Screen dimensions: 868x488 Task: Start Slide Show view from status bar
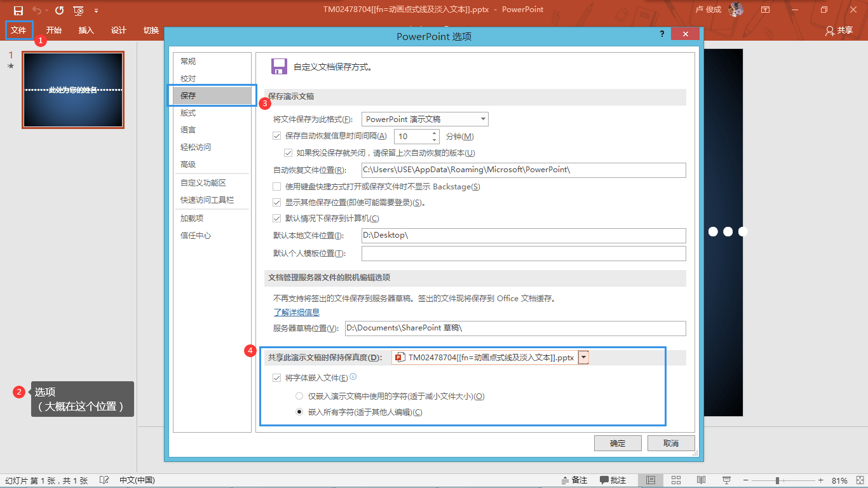coord(726,480)
